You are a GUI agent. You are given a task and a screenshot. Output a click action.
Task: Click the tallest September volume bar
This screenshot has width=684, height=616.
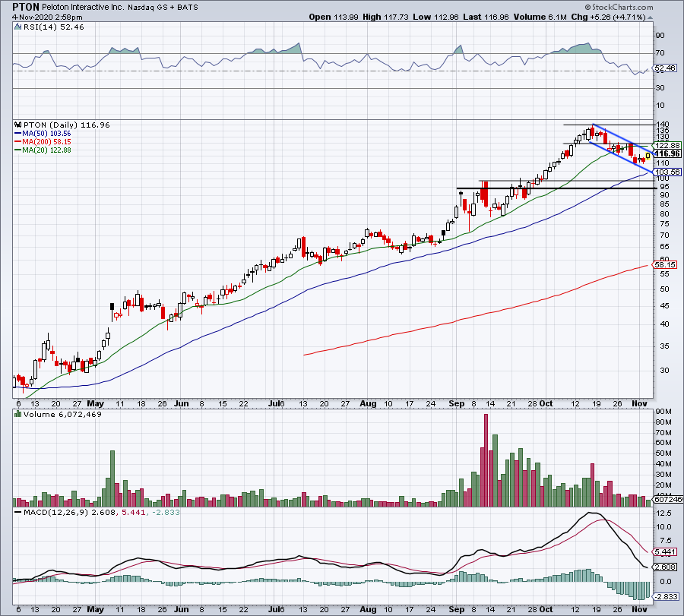pyautogui.click(x=486, y=460)
